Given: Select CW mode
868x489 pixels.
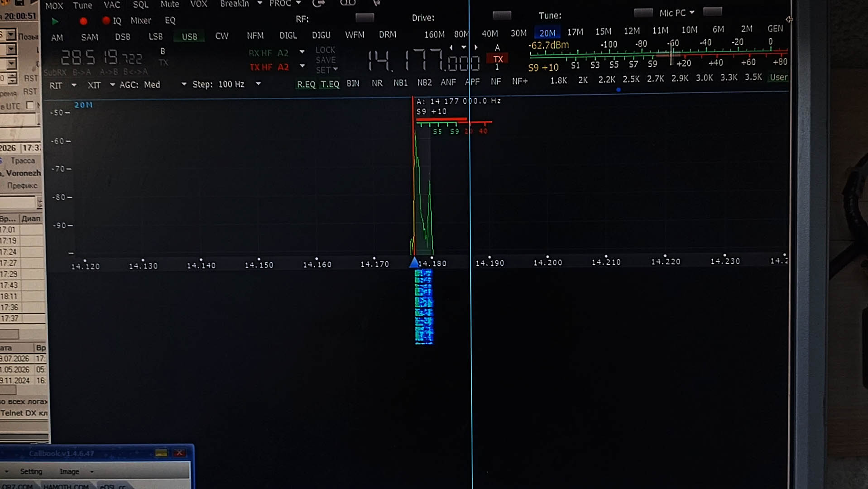Looking at the screenshot, I should click(x=222, y=36).
